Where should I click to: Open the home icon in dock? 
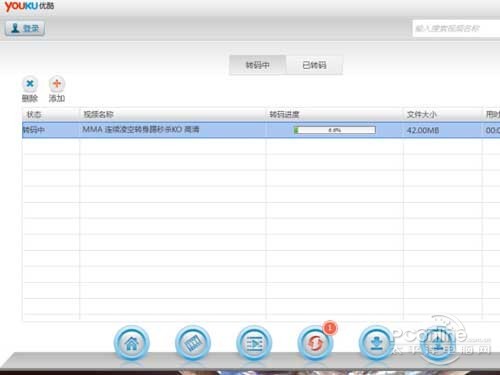(x=132, y=343)
